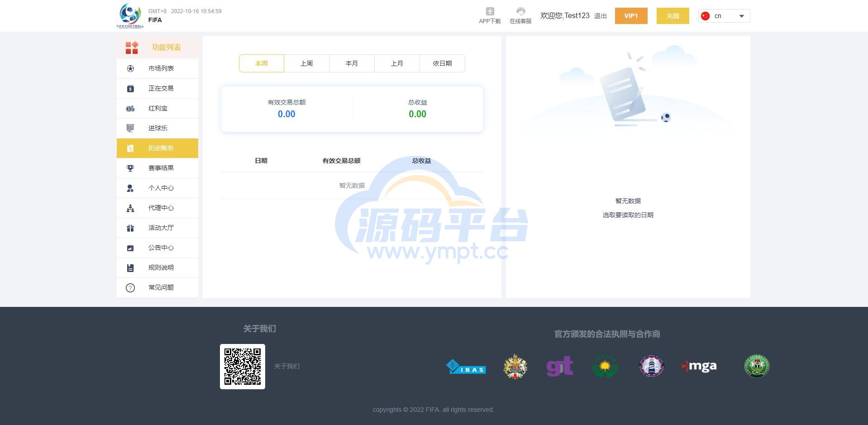Viewport: 868px width, 425px height.
Task: Click the APP下载 download icon
Action: tap(490, 11)
